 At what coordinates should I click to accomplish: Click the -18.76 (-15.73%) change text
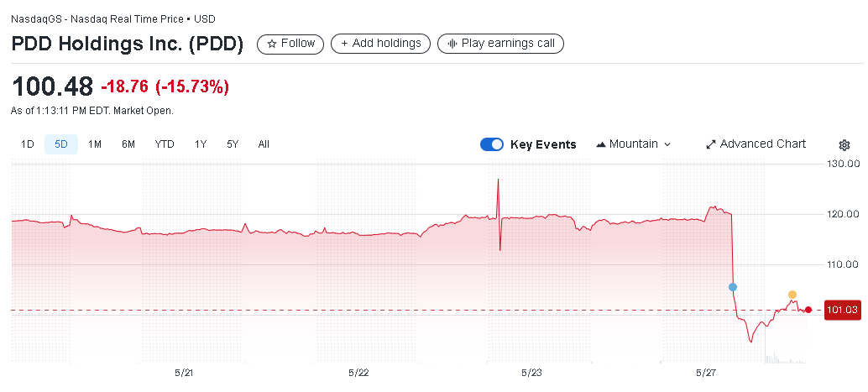tap(165, 87)
